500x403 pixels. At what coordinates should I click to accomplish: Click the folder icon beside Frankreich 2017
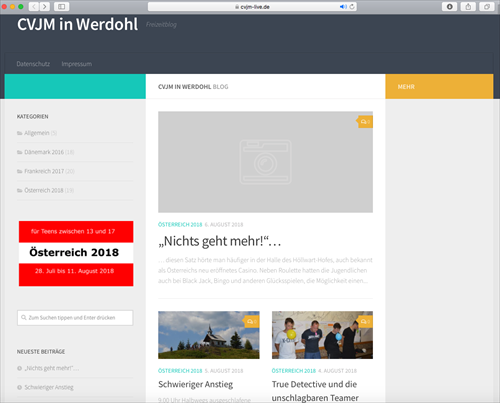[x=19, y=171]
